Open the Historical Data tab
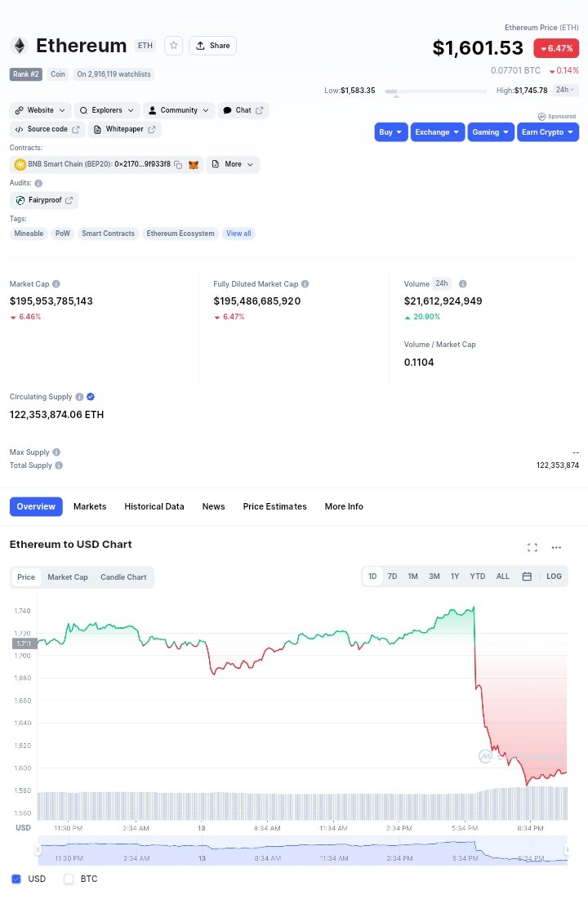The image size is (588, 904). 154,507
